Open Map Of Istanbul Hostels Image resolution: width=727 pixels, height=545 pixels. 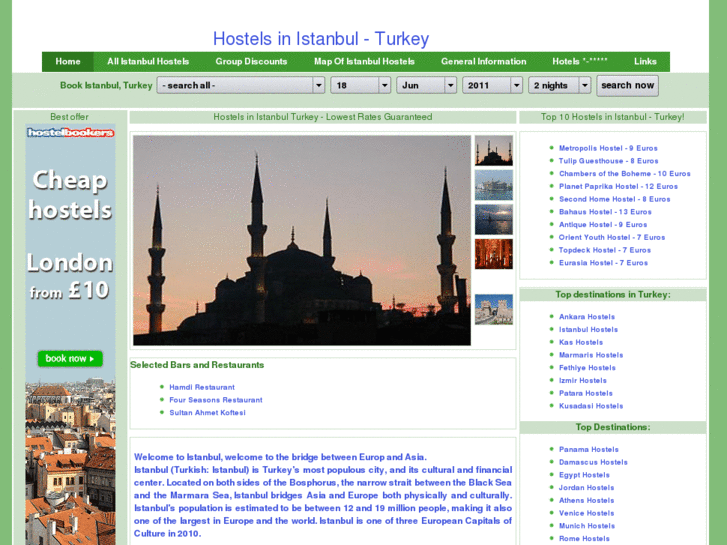click(364, 62)
